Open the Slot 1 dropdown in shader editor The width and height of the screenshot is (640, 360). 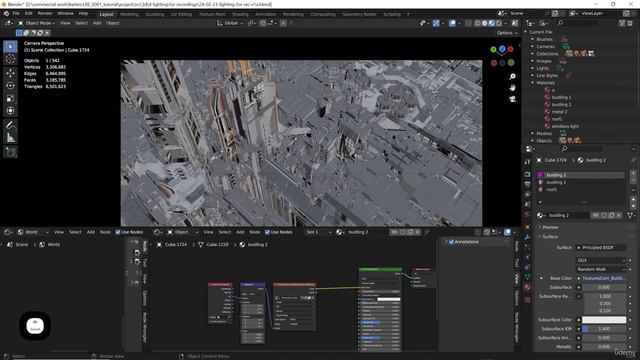319,232
